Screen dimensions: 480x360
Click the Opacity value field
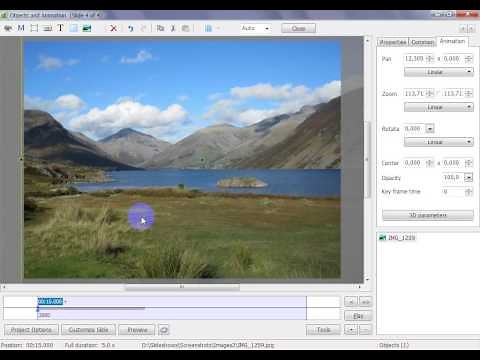[x=453, y=177]
